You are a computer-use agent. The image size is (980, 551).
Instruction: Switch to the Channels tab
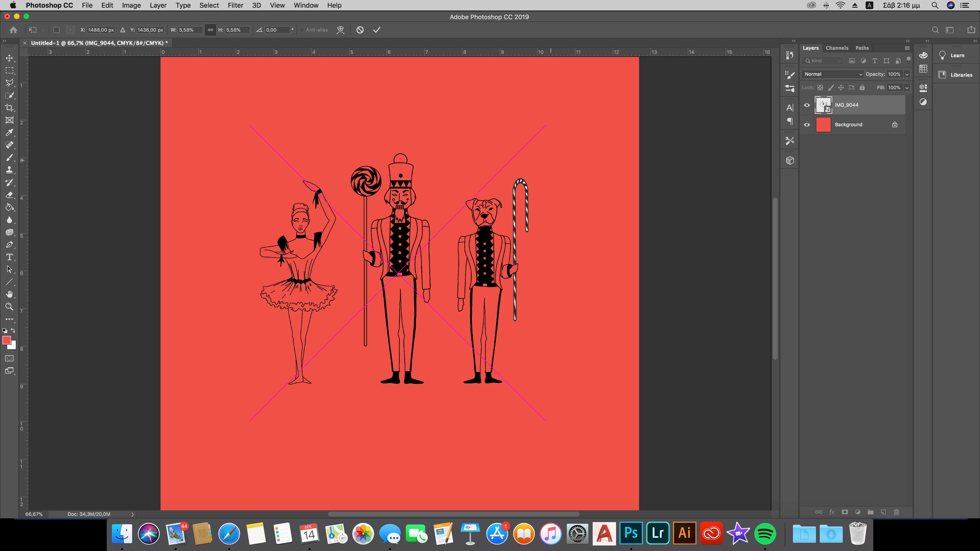pos(837,48)
